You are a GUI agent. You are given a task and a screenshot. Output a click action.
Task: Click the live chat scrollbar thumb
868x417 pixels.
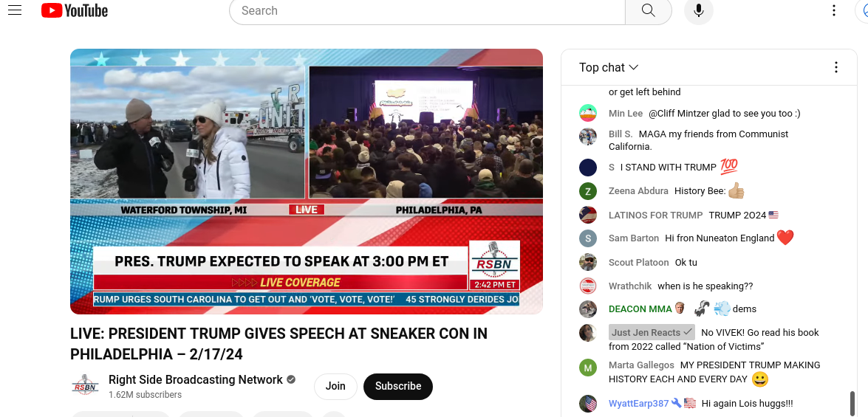click(853, 404)
